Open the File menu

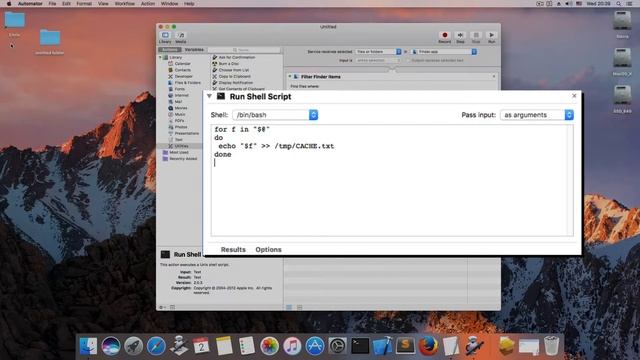(52, 4)
